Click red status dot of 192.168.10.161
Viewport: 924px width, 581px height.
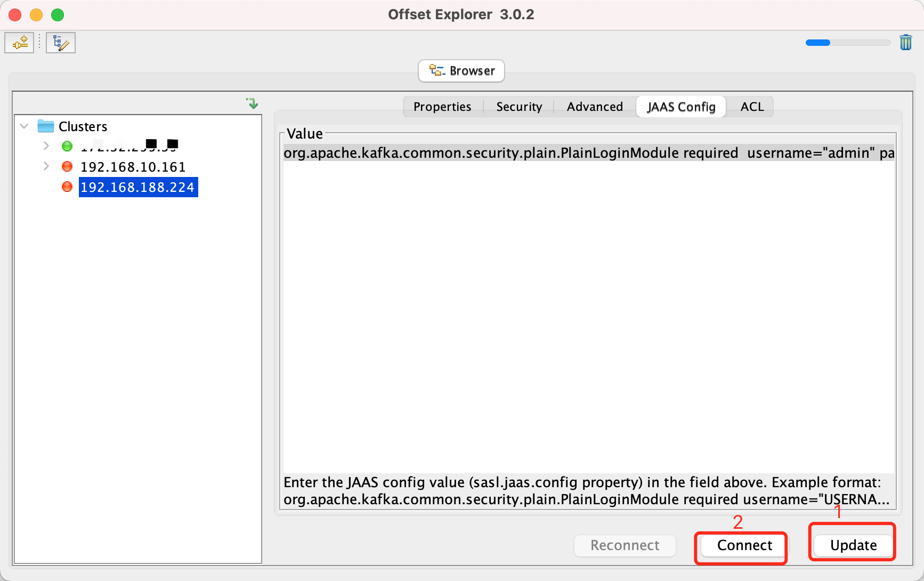click(x=67, y=166)
